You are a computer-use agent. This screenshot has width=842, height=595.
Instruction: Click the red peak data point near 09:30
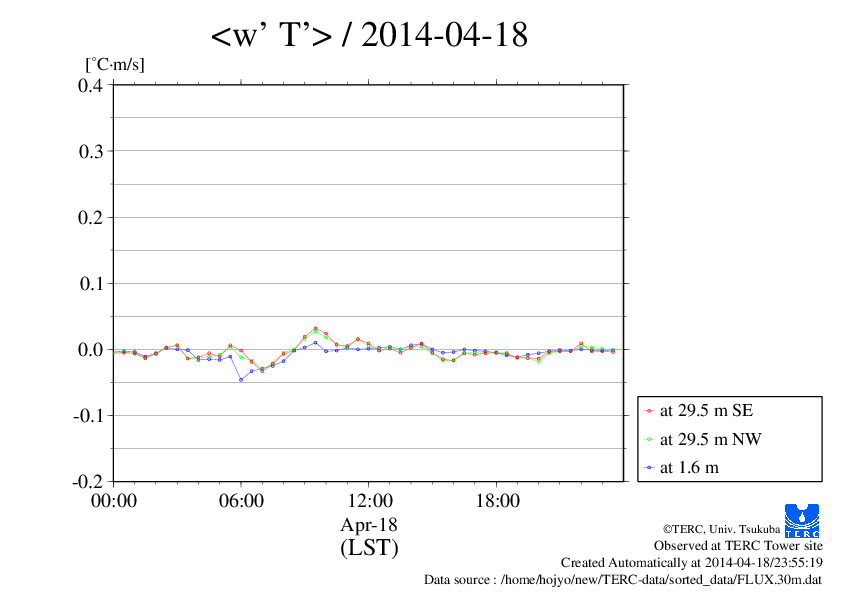coord(315,328)
